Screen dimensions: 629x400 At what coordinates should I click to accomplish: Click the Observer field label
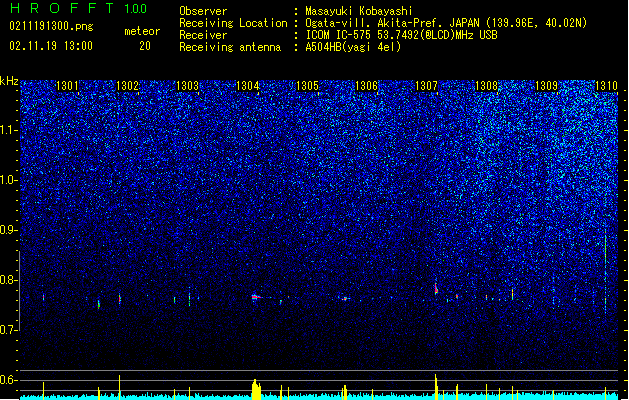pos(203,11)
